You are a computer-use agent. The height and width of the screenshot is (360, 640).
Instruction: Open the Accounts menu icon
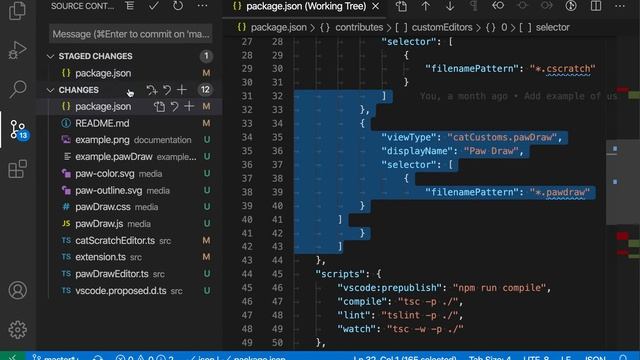coord(17,290)
